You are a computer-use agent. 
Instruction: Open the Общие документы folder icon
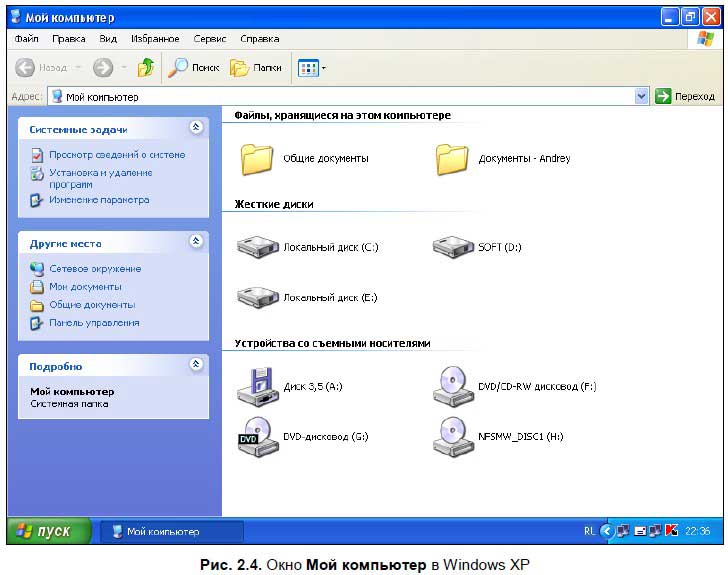tap(257, 158)
